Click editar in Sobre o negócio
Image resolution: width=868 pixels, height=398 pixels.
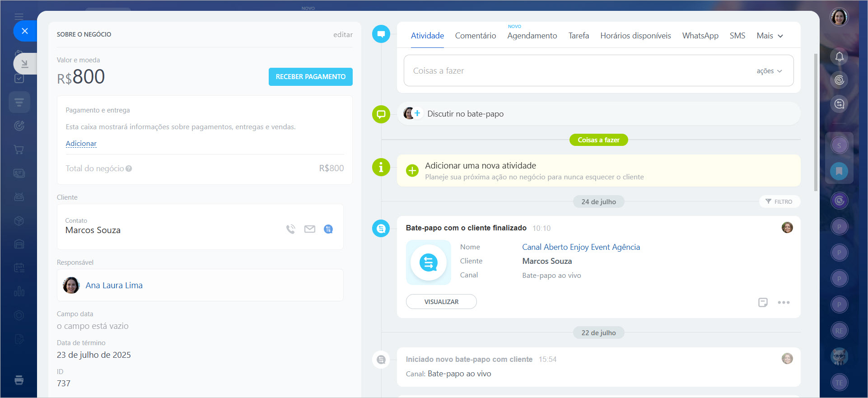pyautogui.click(x=343, y=34)
